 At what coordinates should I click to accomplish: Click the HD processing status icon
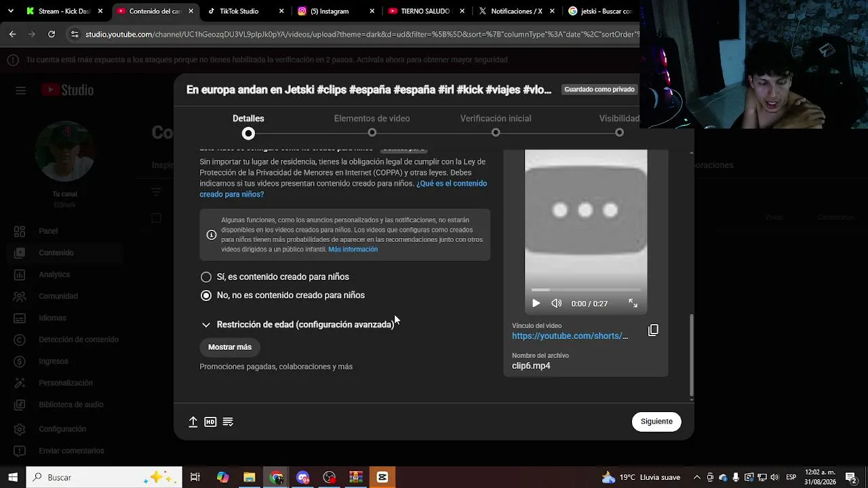click(210, 422)
